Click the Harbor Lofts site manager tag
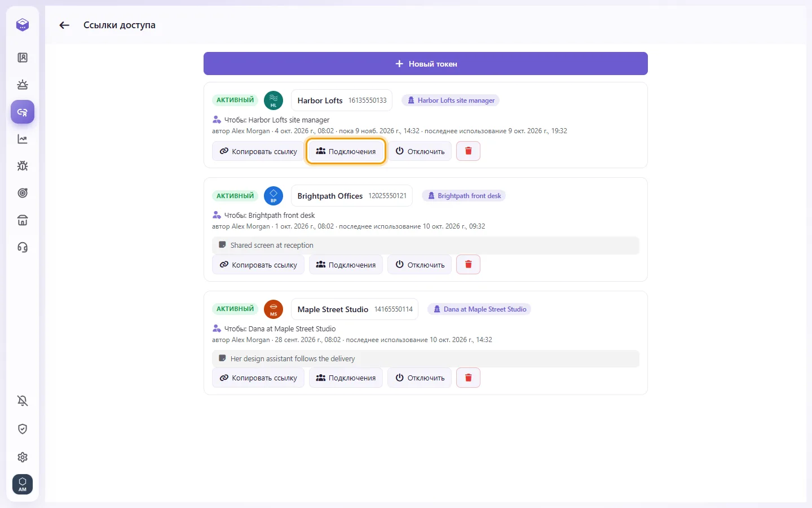812x508 pixels. pyautogui.click(x=451, y=100)
